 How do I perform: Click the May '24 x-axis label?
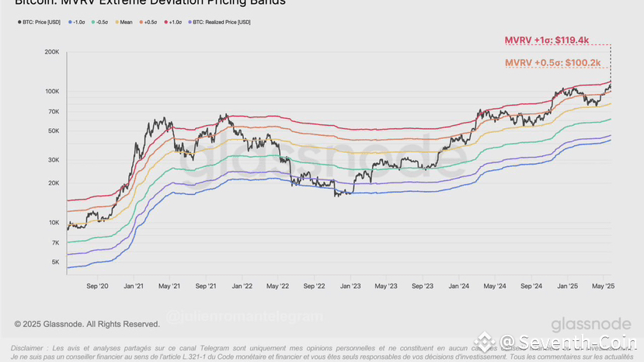coord(495,286)
